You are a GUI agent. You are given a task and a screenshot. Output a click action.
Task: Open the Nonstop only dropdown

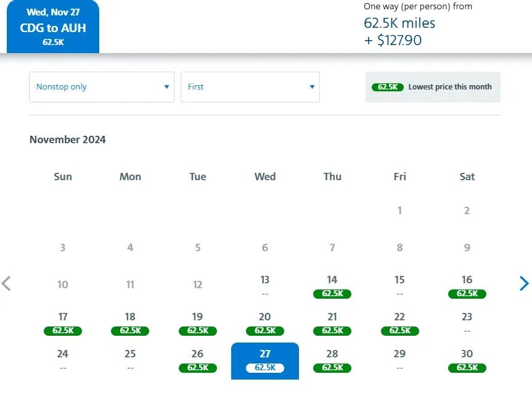(102, 87)
